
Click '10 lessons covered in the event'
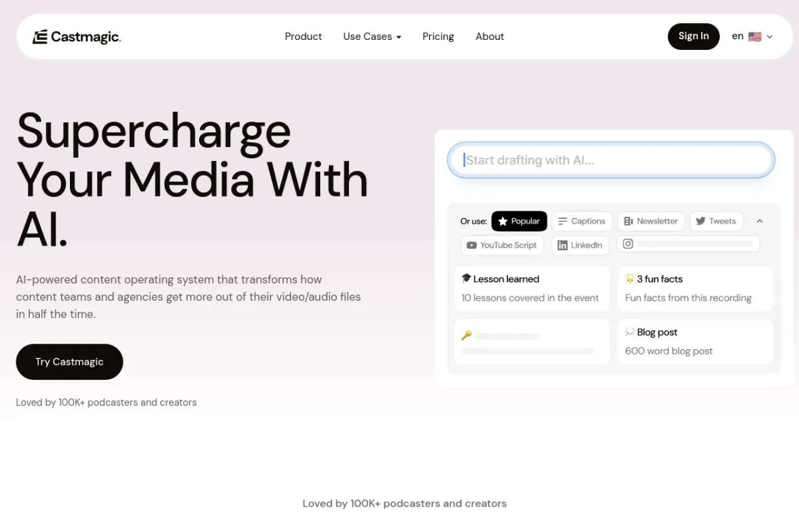pyautogui.click(x=530, y=297)
